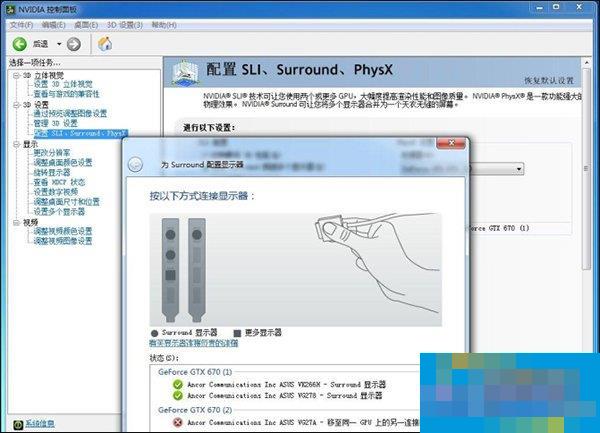Screen dimensions: 600x433
Task: Click the SLI Surround PhysX header icon
Action: tap(185, 72)
